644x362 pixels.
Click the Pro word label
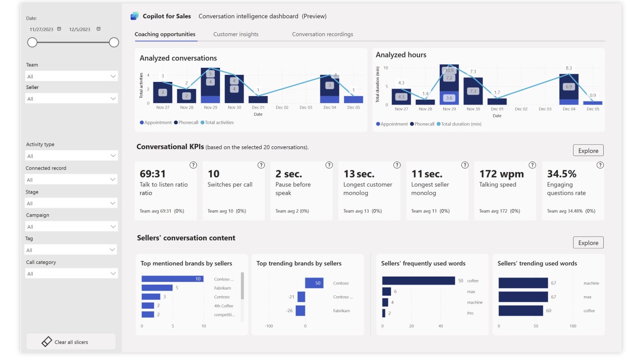tap(470, 313)
